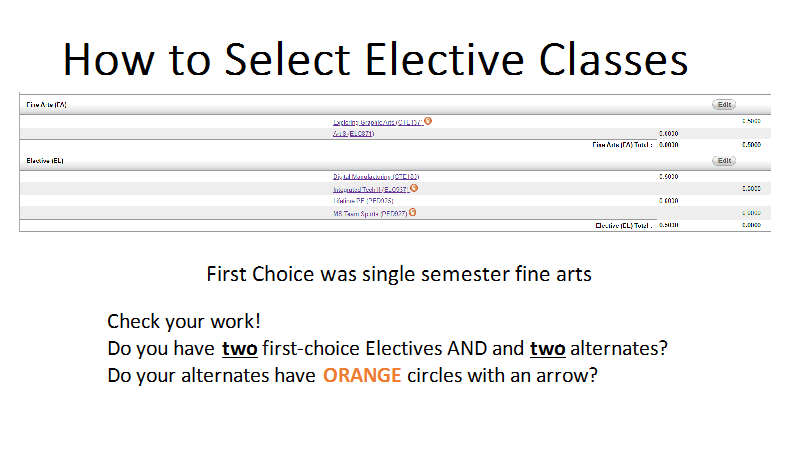Select the MS Team Sports course entry

coord(370,214)
